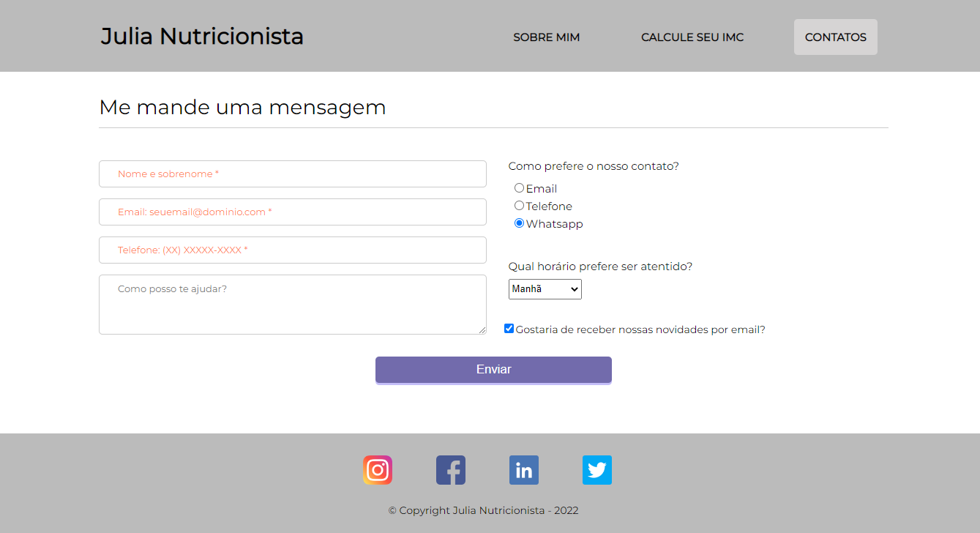Select the Telefone number field
The width and height of the screenshot is (980, 533).
(x=293, y=250)
